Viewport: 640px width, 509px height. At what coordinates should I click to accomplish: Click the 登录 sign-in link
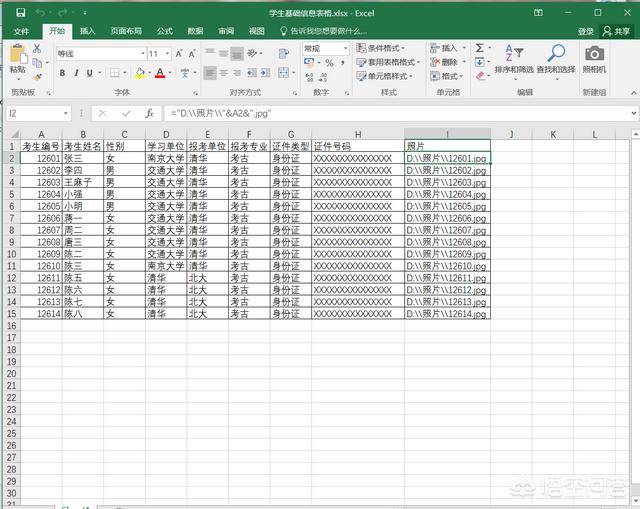[x=586, y=31]
